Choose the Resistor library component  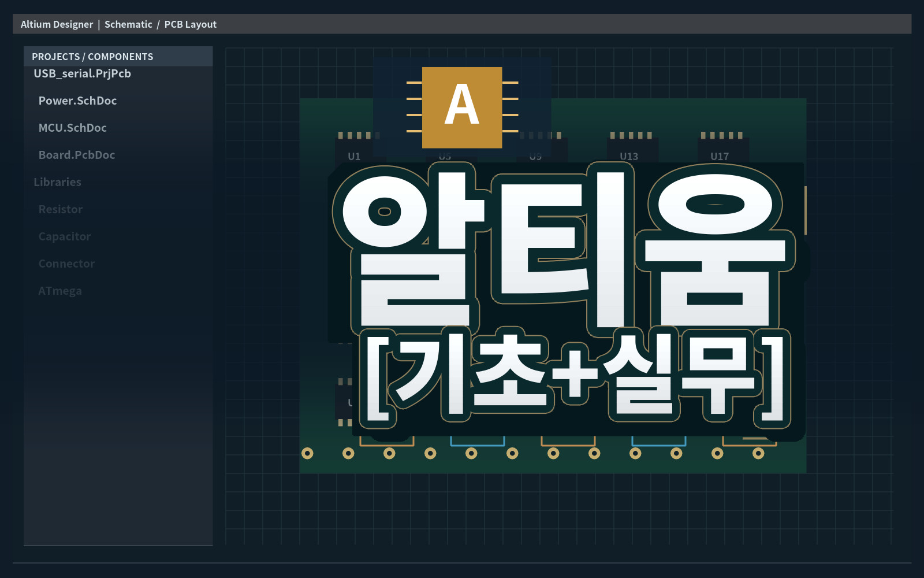[x=61, y=209]
